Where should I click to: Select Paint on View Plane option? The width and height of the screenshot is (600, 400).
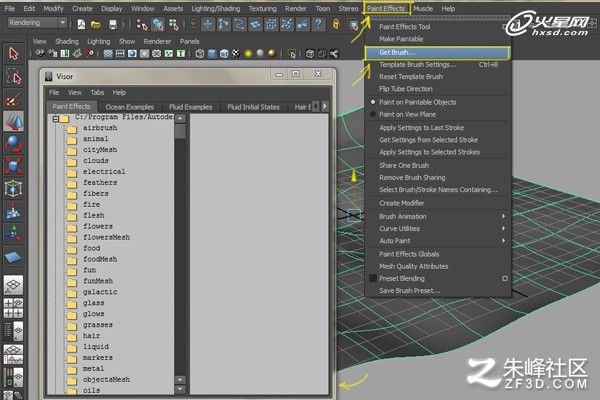coord(407,114)
